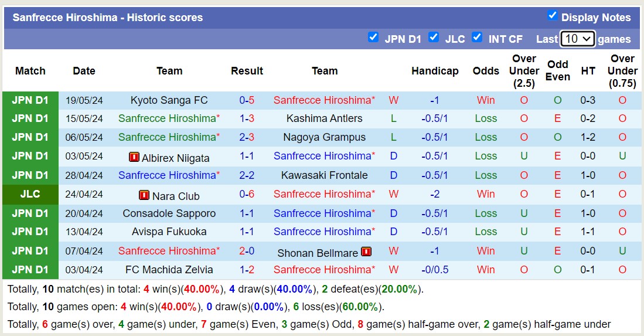Screen dimensions: 644x336
Task: Click FC Machida Zelvia team name
Action: (169, 270)
